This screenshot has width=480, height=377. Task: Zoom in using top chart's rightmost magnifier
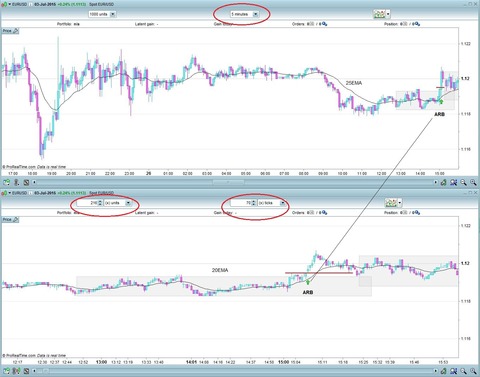[x=473, y=182]
